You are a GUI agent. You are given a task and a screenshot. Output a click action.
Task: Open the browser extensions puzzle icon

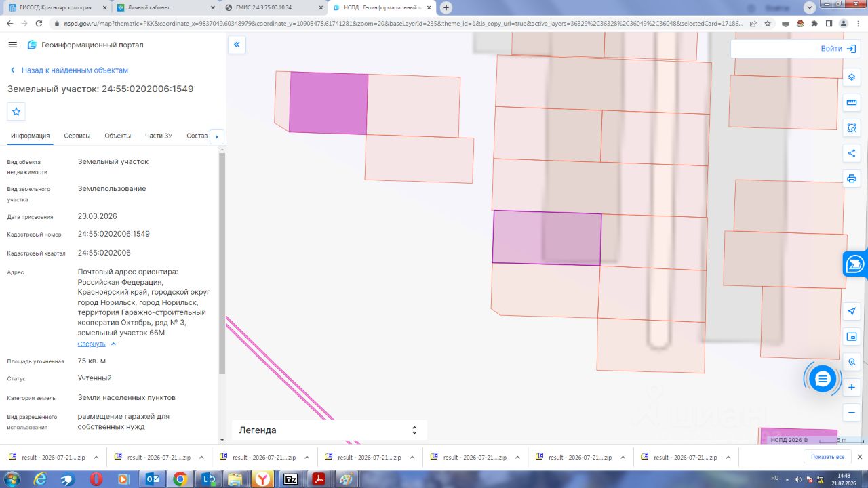point(814,23)
